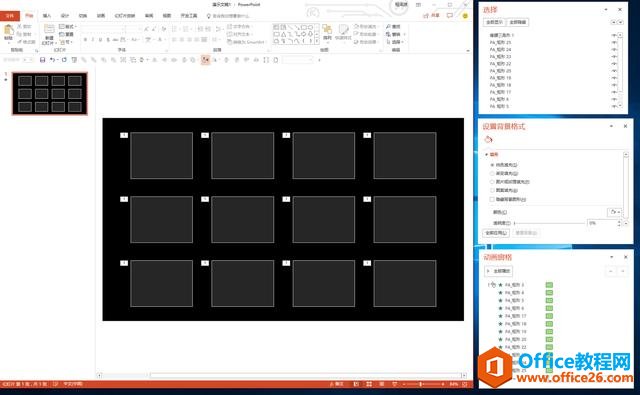Click Apply to All button
Screen dimensions: 640x395
tap(496, 233)
